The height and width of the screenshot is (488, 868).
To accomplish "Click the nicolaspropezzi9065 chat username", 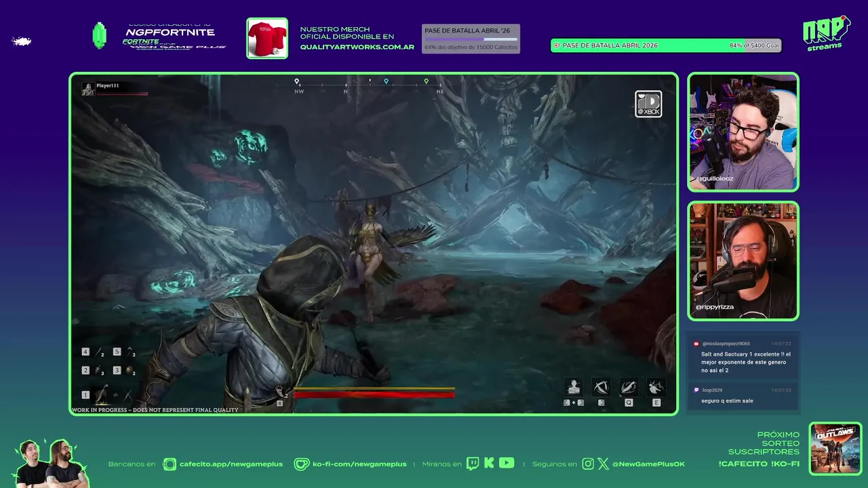I will click(726, 344).
